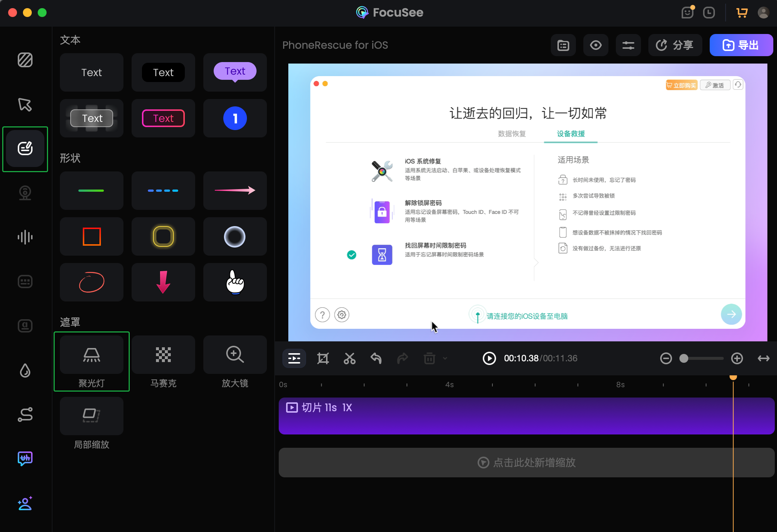Select the purple speech bubble Text style
The height and width of the screenshot is (532, 777).
235,72
